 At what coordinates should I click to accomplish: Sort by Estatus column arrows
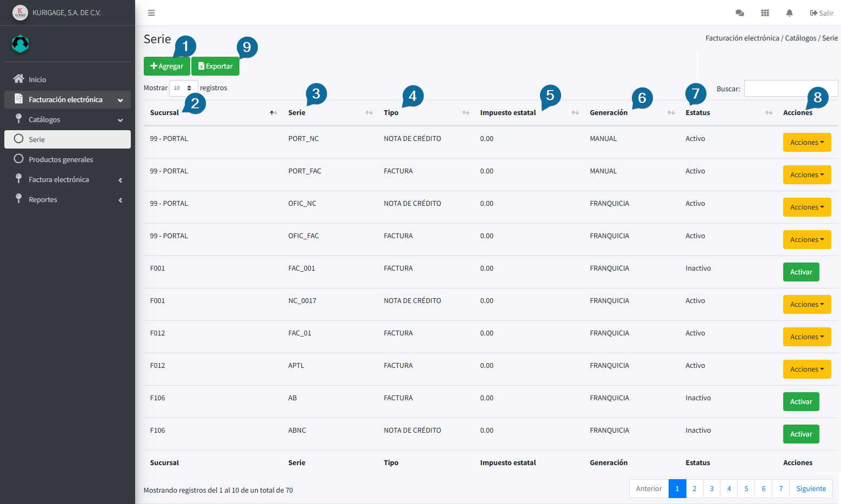(769, 112)
